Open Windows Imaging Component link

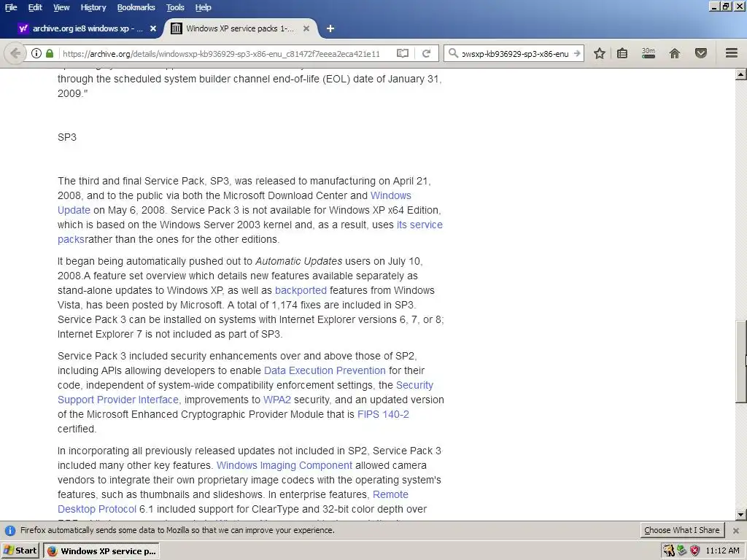(x=285, y=465)
